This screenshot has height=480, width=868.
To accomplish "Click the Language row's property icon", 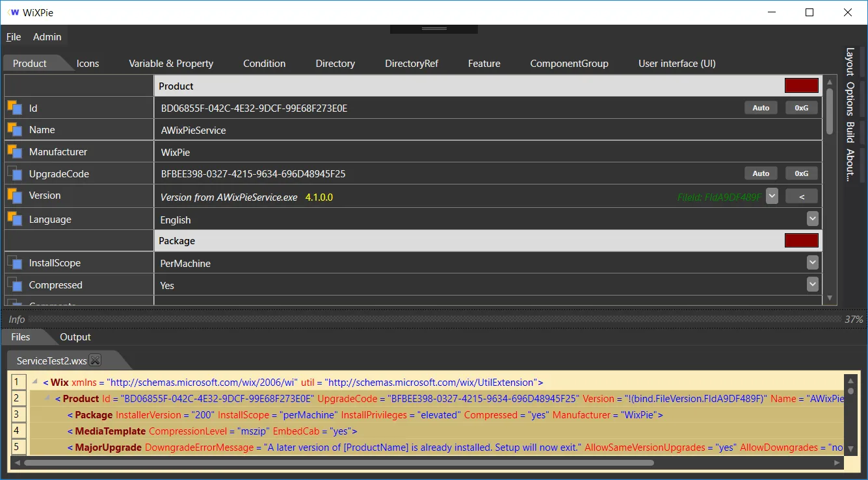I will coord(14,219).
